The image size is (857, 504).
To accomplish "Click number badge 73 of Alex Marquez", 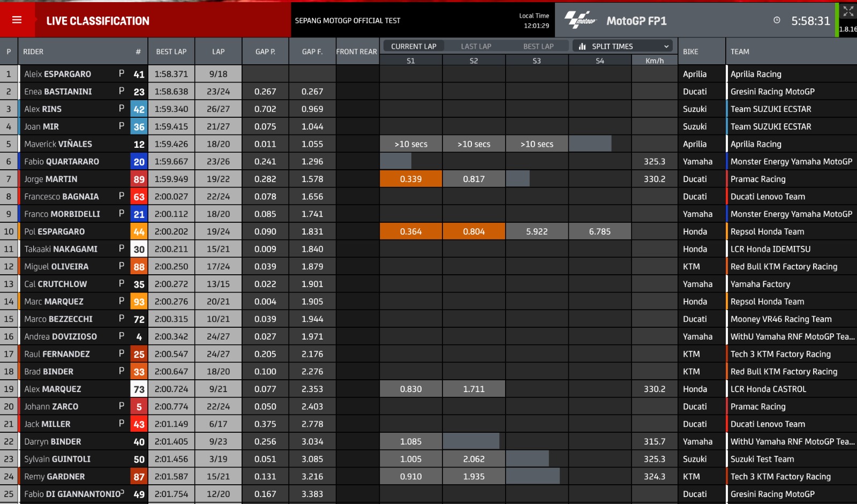I will pyautogui.click(x=139, y=389).
